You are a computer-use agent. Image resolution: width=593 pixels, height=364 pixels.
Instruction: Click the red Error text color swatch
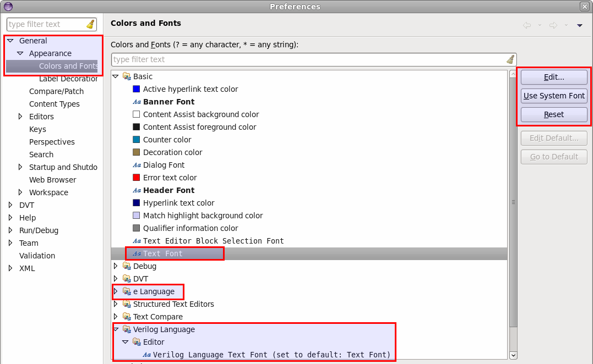click(x=135, y=178)
